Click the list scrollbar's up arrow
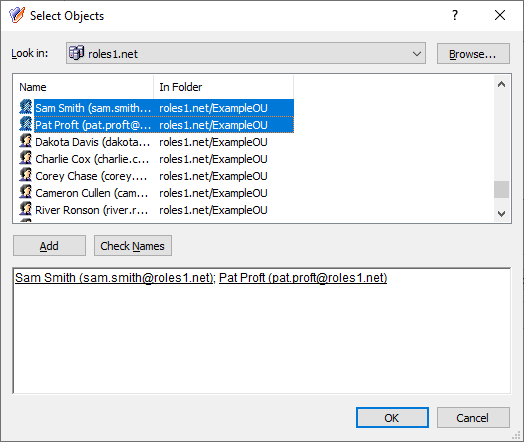This screenshot has width=524, height=442. 501,84
